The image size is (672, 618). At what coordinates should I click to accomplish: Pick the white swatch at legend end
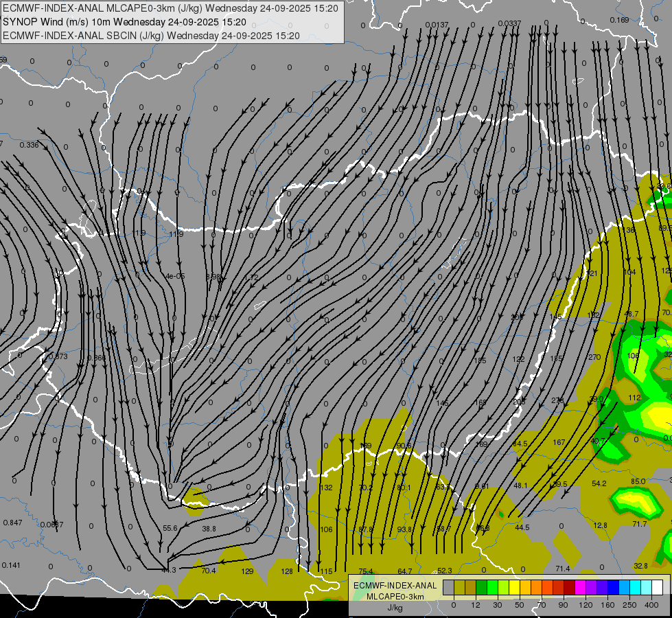pyautogui.click(x=658, y=587)
